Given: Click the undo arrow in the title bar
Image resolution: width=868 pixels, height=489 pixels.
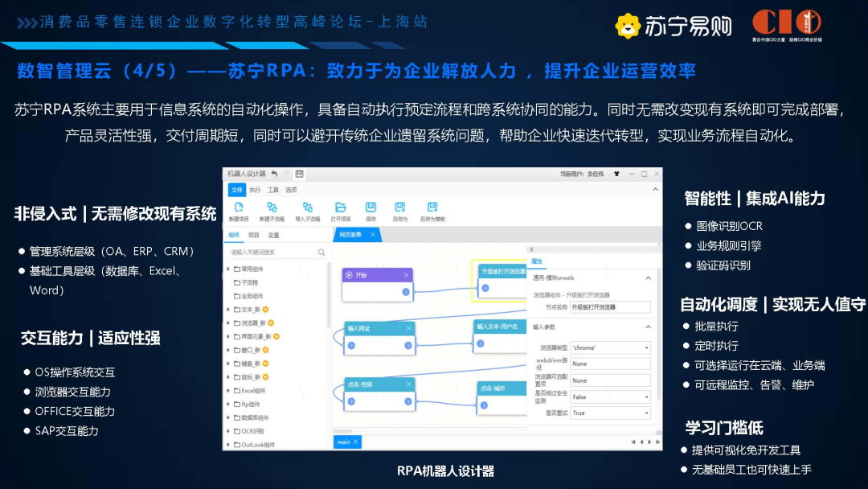Looking at the screenshot, I should point(274,173).
